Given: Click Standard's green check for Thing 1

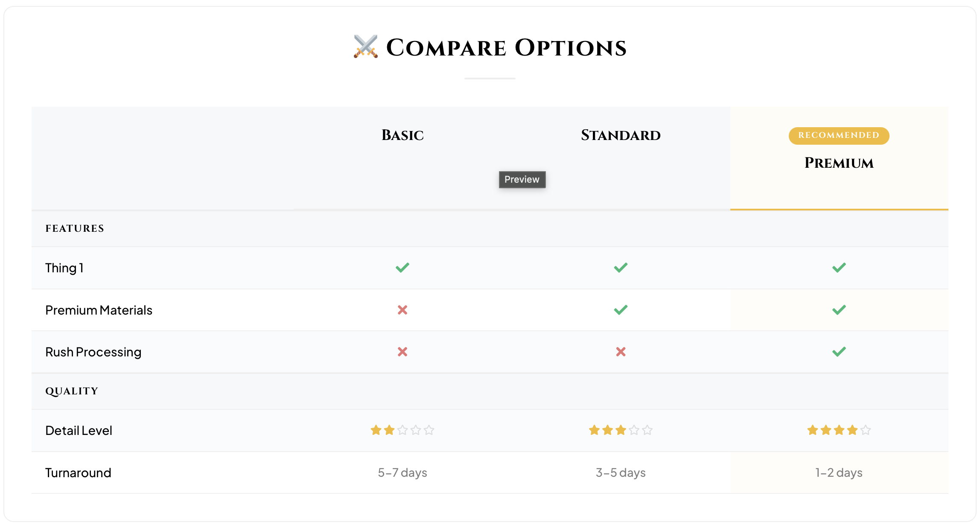Looking at the screenshot, I should tap(621, 268).
